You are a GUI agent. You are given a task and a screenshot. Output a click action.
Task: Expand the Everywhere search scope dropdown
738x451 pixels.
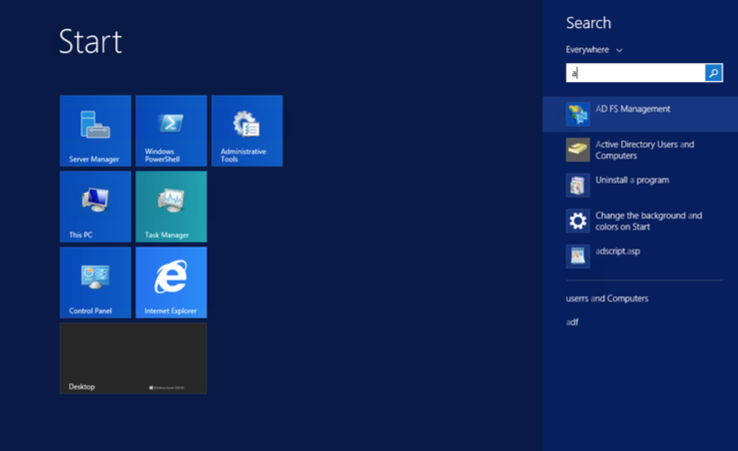point(594,49)
